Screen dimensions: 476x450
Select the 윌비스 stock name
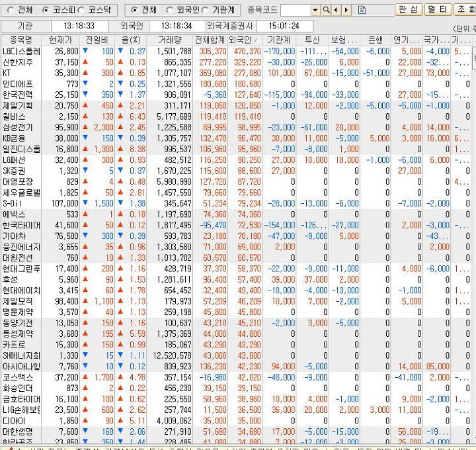14,116
